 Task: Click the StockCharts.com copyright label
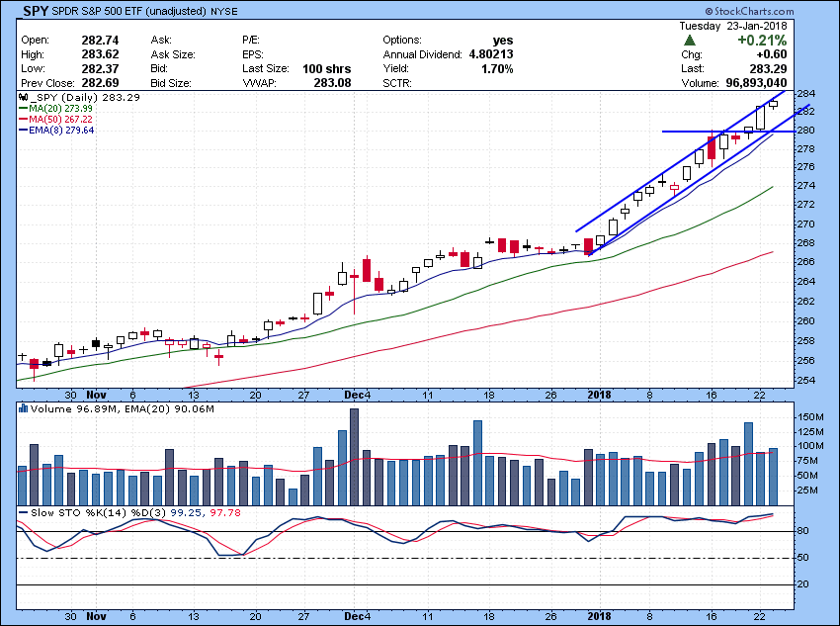[x=749, y=11]
